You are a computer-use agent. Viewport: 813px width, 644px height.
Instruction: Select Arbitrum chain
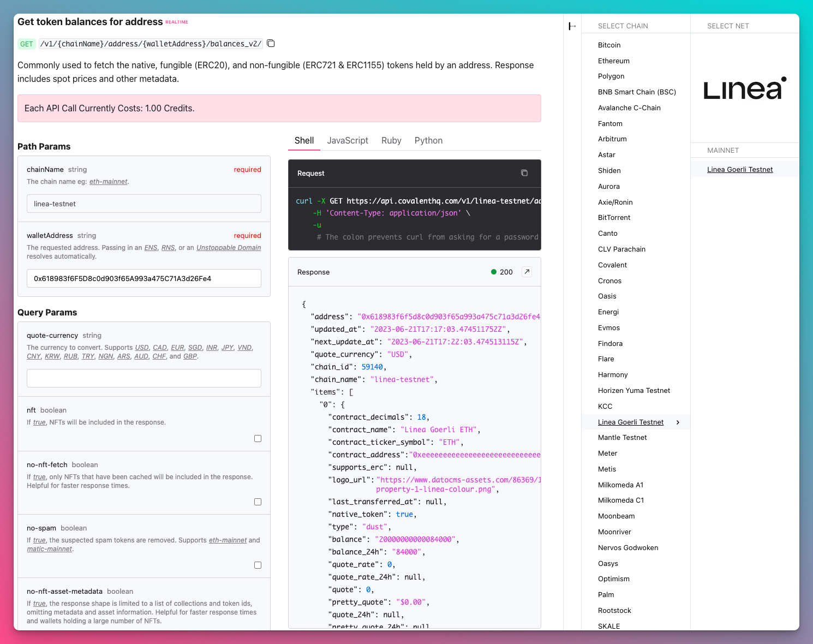click(612, 139)
